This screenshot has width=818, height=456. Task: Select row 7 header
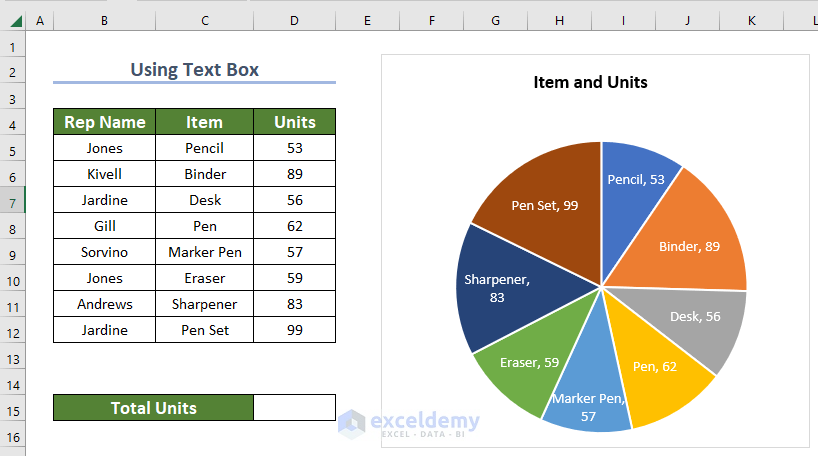click(13, 200)
